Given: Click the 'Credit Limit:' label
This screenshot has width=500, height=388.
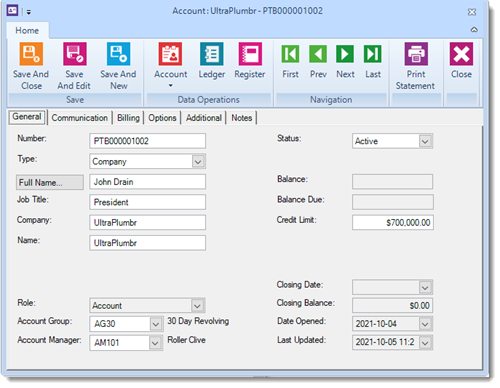Looking at the screenshot, I should [296, 220].
